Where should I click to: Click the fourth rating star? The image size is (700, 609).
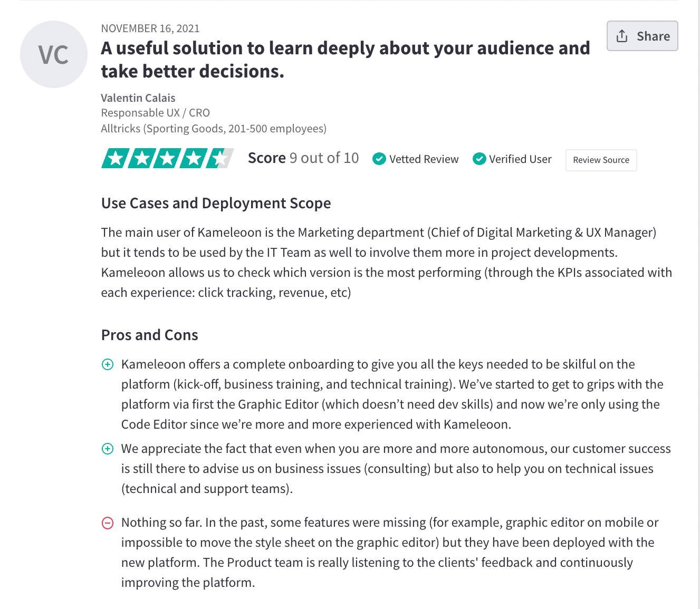tap(193, 158)
